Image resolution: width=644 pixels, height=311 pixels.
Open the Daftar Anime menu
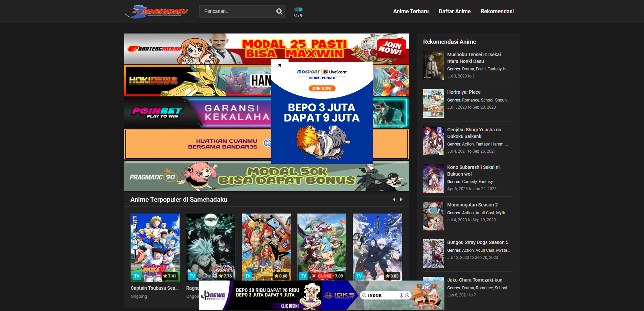(x=455, y=12)
